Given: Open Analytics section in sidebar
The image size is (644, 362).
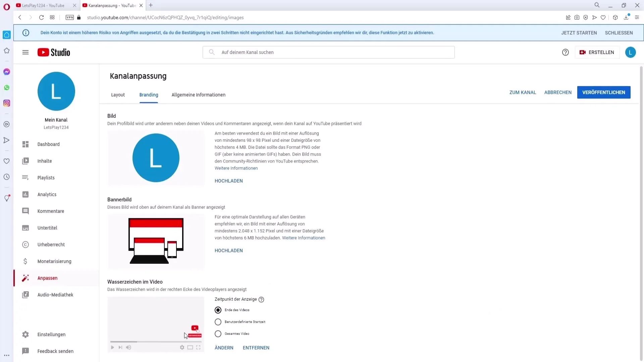Looking at the screenshot, I should pos(47,194).
